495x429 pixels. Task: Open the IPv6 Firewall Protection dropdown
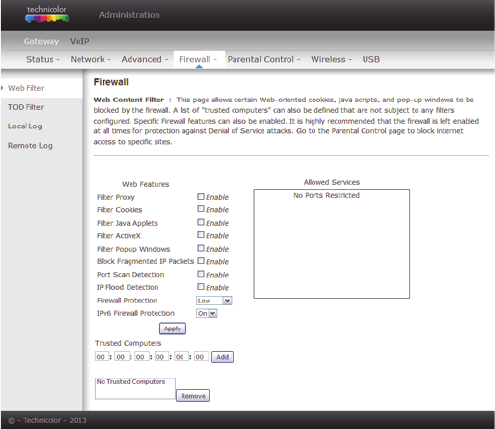tap(207, 313)
